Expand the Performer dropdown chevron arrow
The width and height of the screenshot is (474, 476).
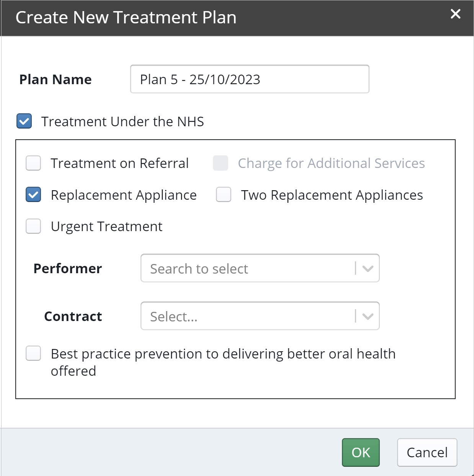[368, 269]
